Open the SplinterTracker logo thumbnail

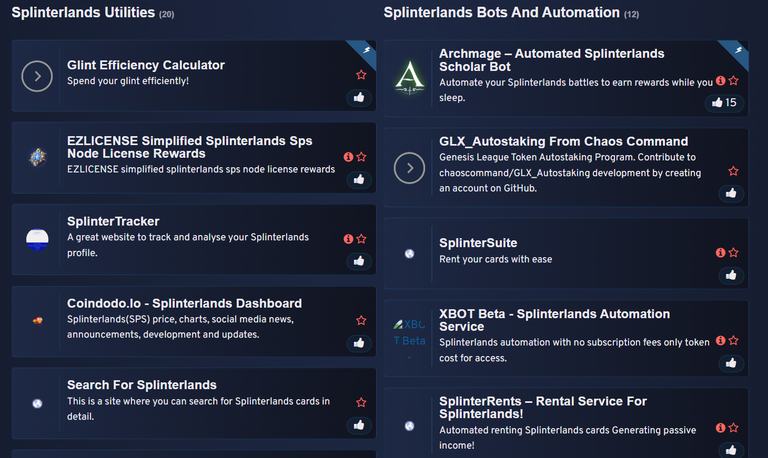(x=37, y=240)
